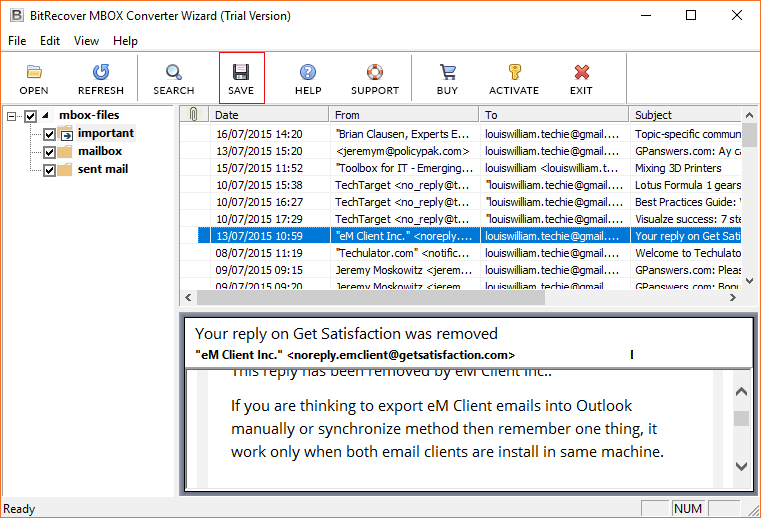Click the preview pane scrollbar thumb
761x518 pixels.
(x=741, y=418)
